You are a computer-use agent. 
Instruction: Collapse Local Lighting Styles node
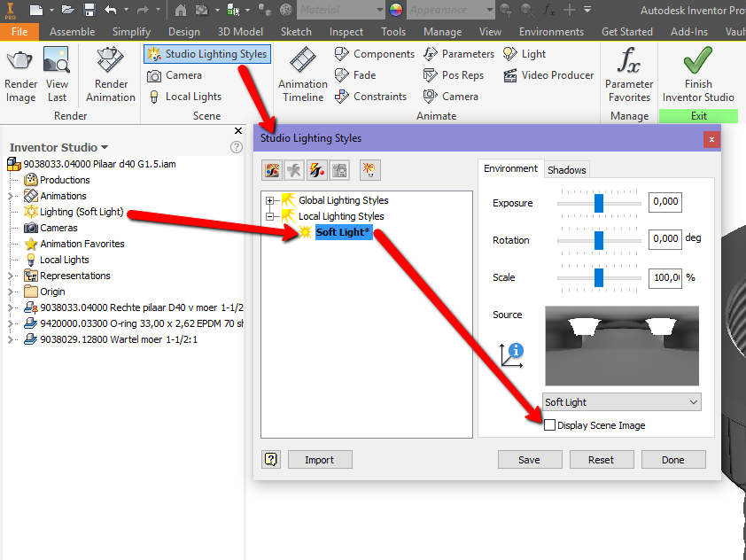269,216
